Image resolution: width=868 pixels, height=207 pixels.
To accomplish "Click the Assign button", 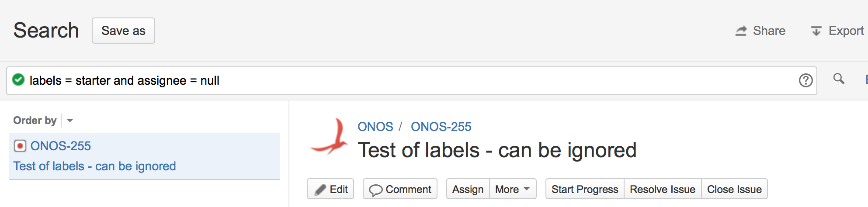I will [x=468, y=189].
